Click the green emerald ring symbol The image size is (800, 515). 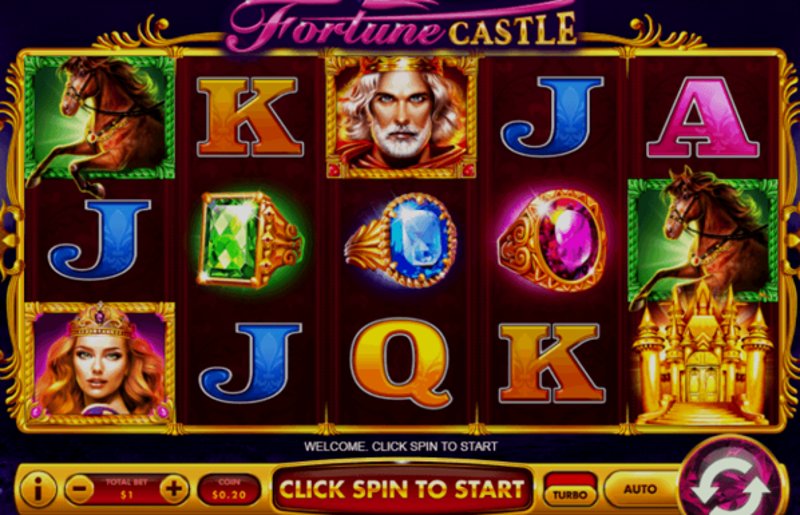[x=250, y=239]
